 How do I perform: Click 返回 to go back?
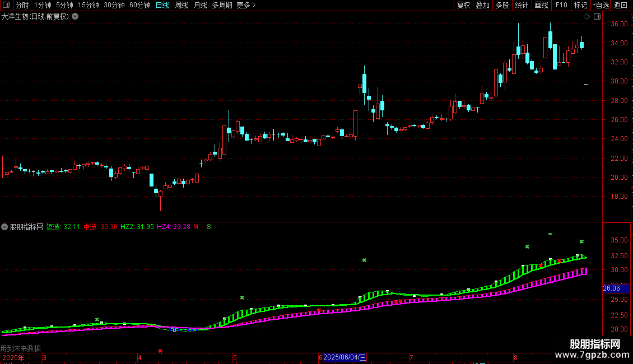tap(621, 5)
